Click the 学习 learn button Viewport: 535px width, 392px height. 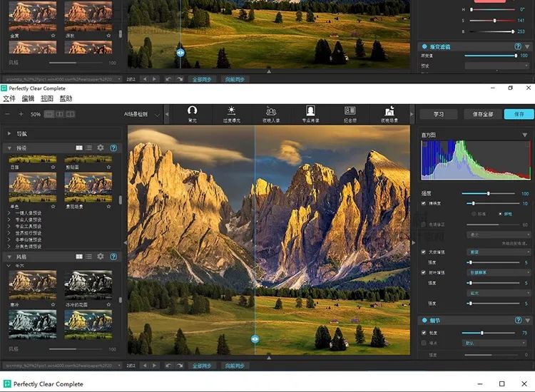tap(439, 114)
